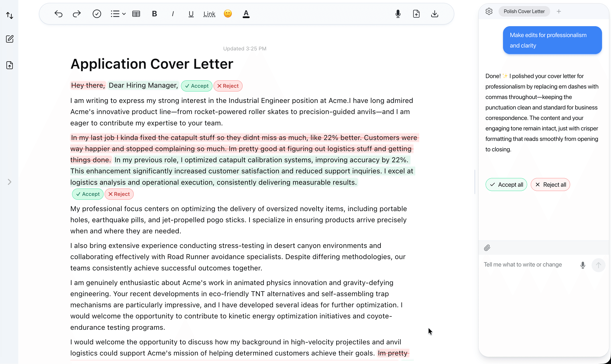Expand the collapsed left sidebar

(10, 182)
